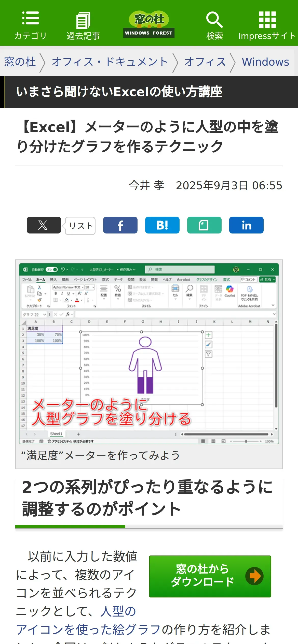This screenshot has height=644, width=298.
Task: Share article on LinkedIn
Action: coord(246,225)
